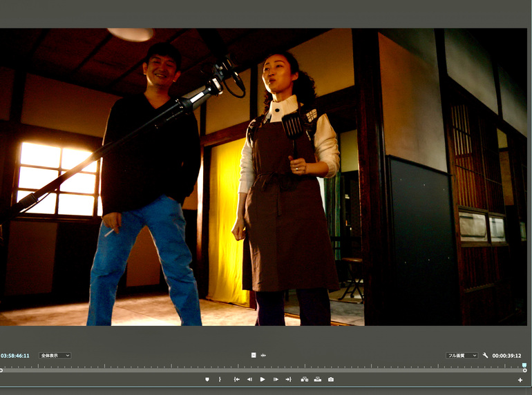
Task: Open the 全体表示 zoom level dropdown
Action: pos(55,356)
